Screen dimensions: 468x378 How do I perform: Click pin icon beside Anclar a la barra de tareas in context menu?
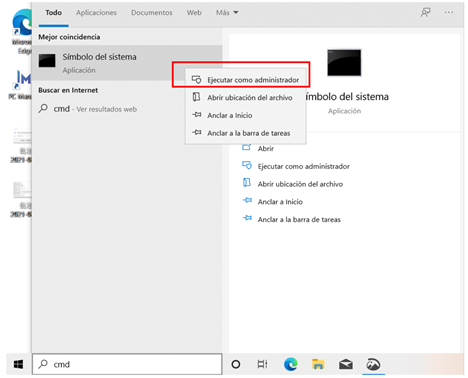coord(197,132)
